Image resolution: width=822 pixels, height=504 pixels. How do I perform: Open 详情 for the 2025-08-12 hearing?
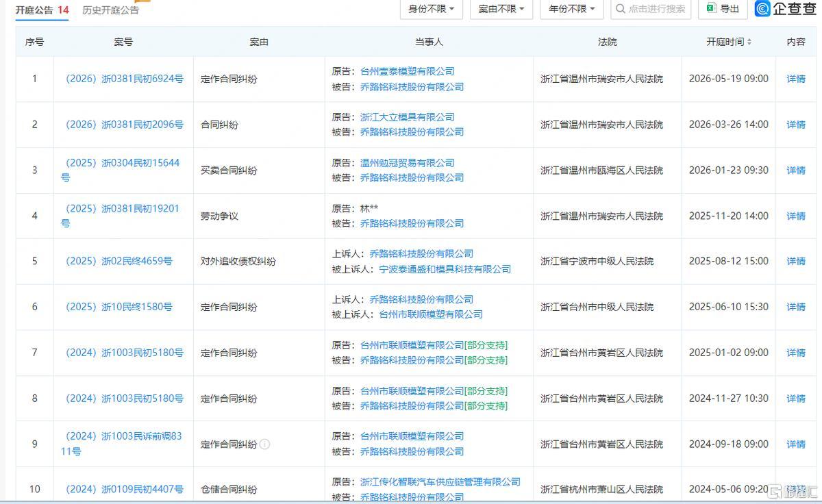point(796,261)
